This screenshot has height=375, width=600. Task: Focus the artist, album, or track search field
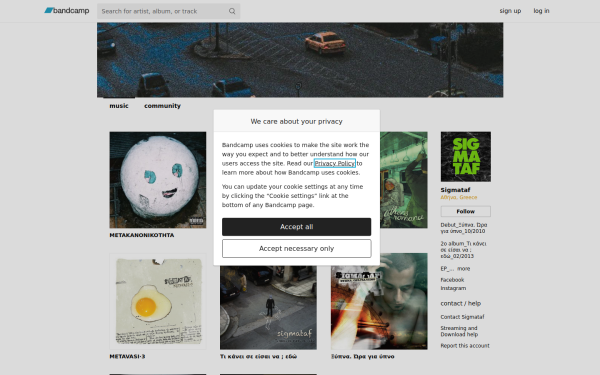pos(168,11)
